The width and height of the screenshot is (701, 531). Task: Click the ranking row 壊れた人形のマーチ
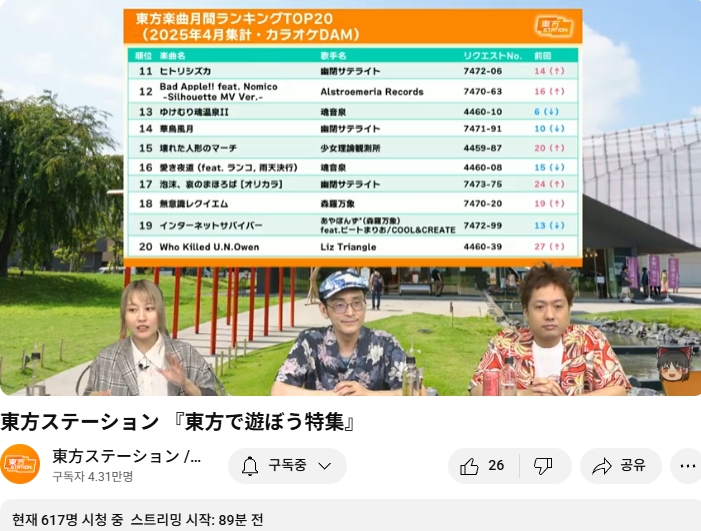coord(353,148)
